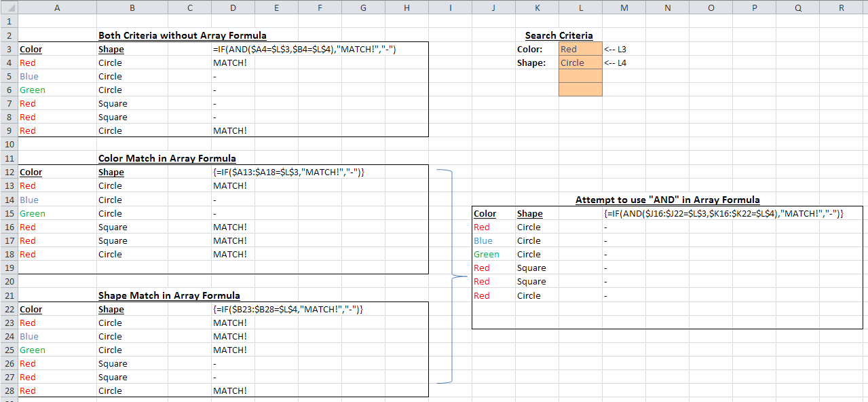This screenshot has height=402, width=868.
Task: Select row 1 header
Action: tap(9, 22)
